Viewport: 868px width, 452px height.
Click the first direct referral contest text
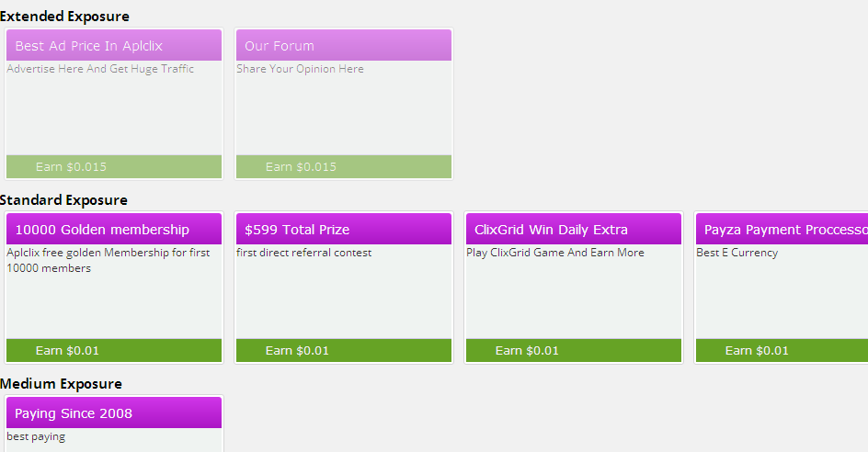pyautogui.click(x=303, y=253)
